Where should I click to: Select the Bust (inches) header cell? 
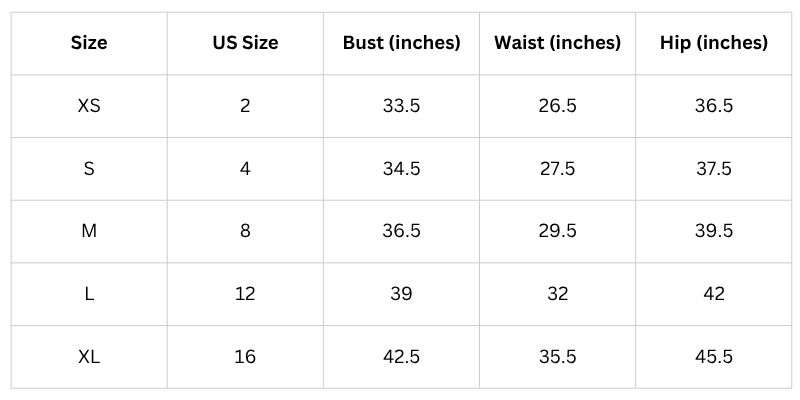click(401, 43)
